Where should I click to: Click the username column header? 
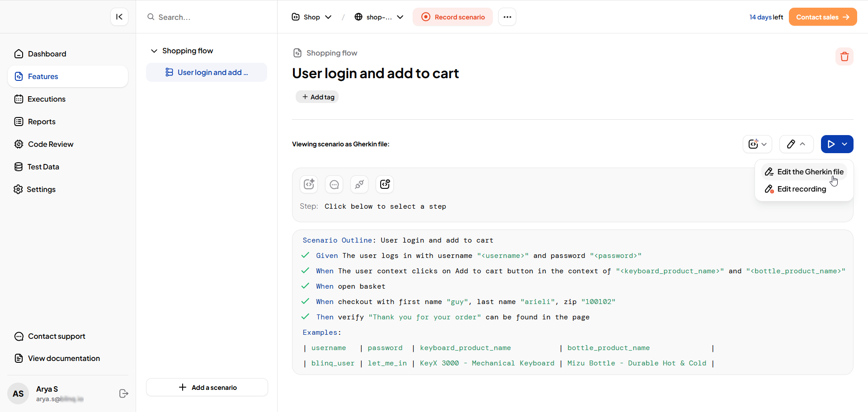(x=329, y=348)
